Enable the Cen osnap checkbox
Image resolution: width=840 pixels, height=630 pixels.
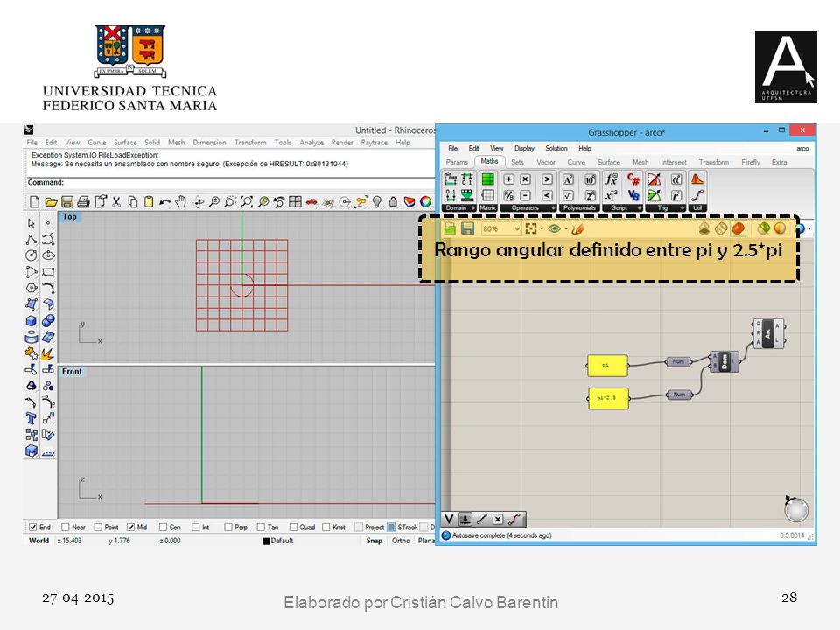[x=164, y=527]
